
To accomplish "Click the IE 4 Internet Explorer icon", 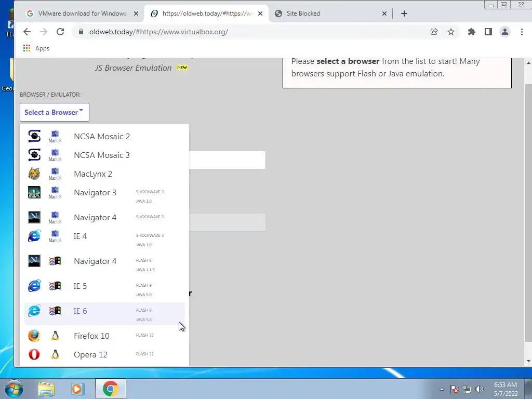I will (34, 236).
